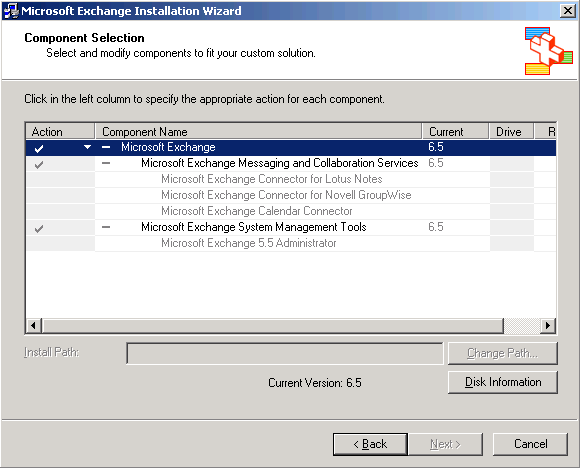Viewport: 580px width, 468px height.
Task: Collapse the System Management Tools node
Action: [x=106, y=227]
